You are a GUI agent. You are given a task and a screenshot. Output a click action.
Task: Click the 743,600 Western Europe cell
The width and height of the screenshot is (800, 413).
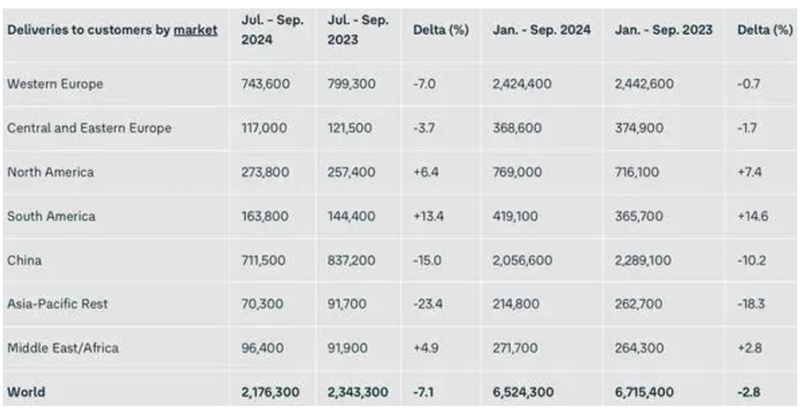(x=266, y=84)
